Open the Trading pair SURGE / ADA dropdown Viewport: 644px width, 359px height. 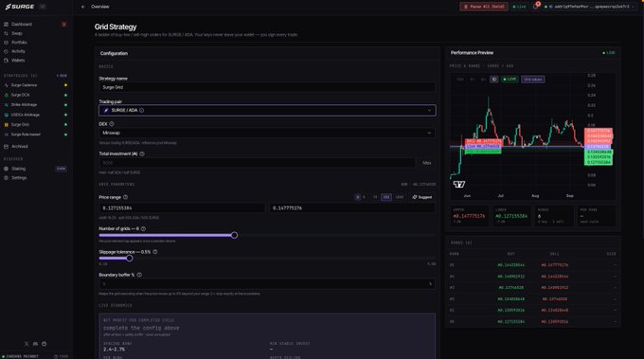tap(267, 111)
